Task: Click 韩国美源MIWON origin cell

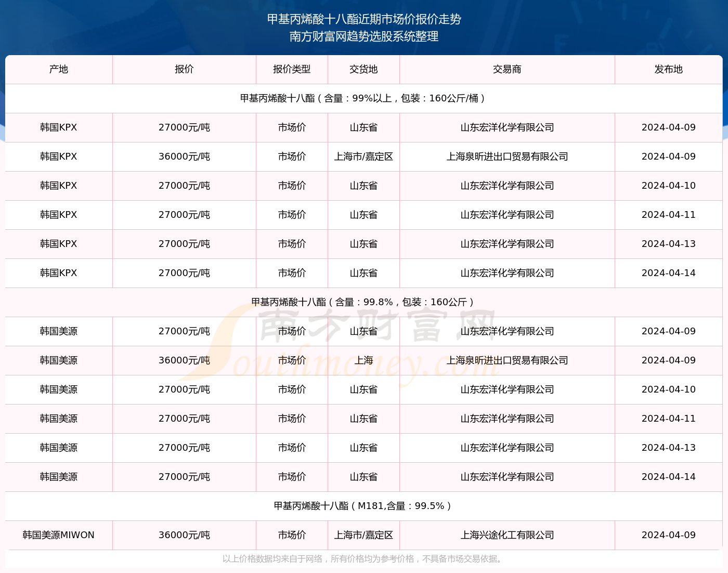Action: point(59,535)
